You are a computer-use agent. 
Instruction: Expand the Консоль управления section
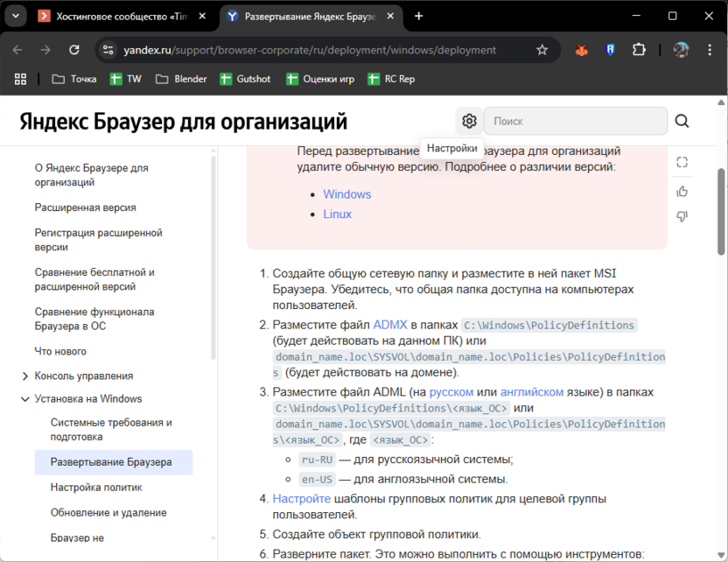click(25, 376)
